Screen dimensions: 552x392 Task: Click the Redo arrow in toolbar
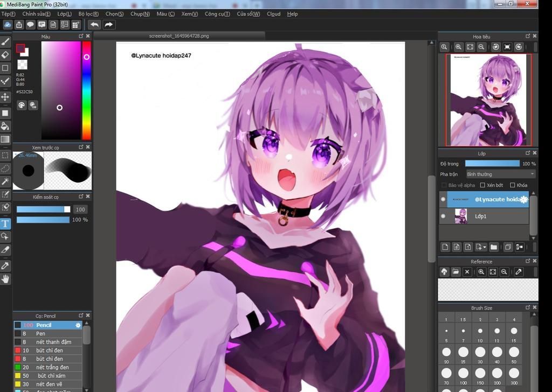(109, 25)
